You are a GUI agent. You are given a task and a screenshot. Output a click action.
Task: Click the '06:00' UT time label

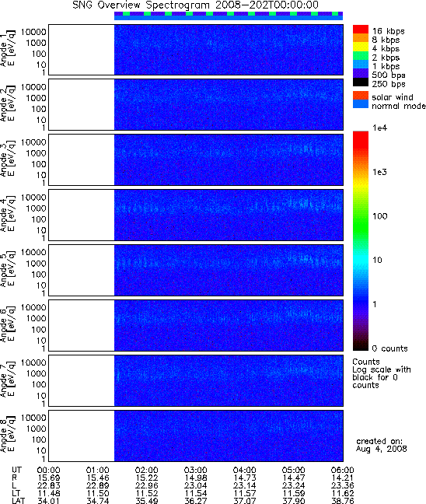(x=343, y=471)
